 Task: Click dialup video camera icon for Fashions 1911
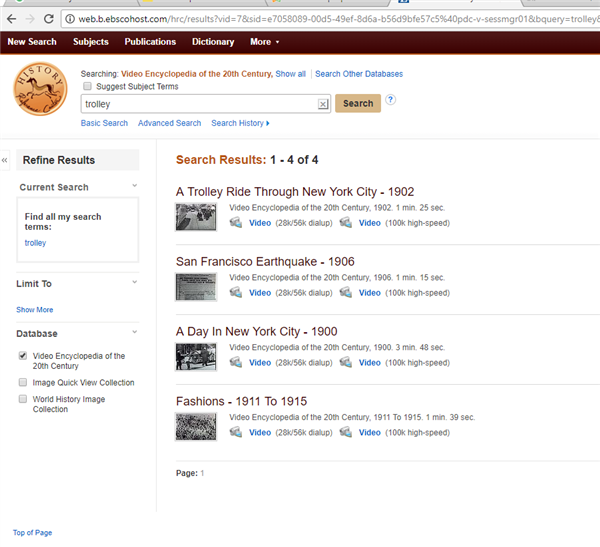coord(236,432)
